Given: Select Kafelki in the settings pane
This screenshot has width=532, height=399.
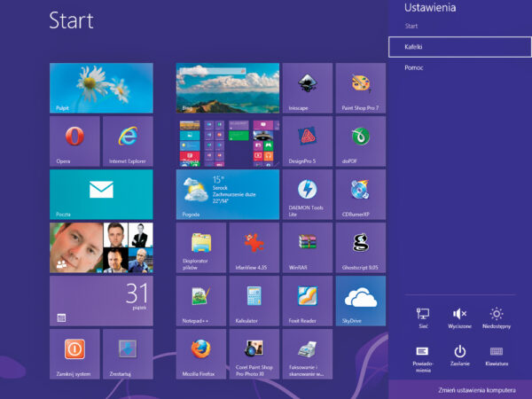Looking at the screenshot, I should 459,46.
